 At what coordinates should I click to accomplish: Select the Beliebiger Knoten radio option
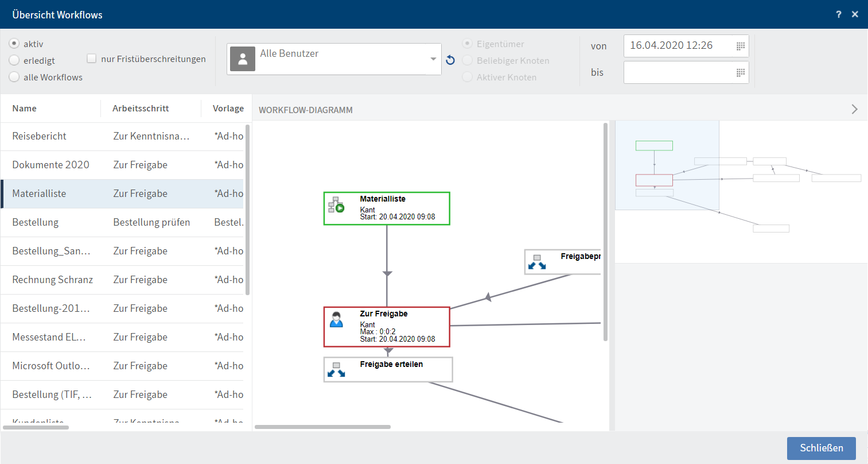point(467,60)
